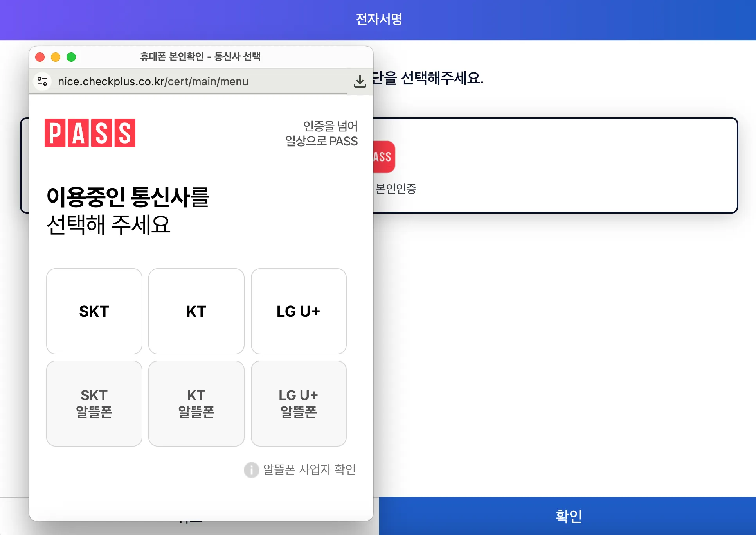
Task: Click the nice.checkplus.co.kr URL field
Action: tap(153, 81)
